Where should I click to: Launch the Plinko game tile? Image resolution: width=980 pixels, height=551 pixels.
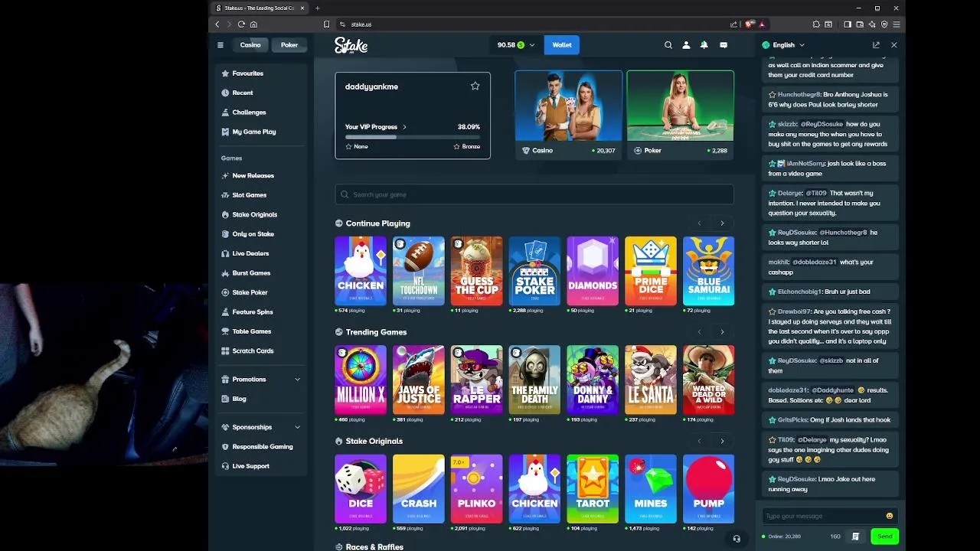pyautogui.click(x=477, y=489)
